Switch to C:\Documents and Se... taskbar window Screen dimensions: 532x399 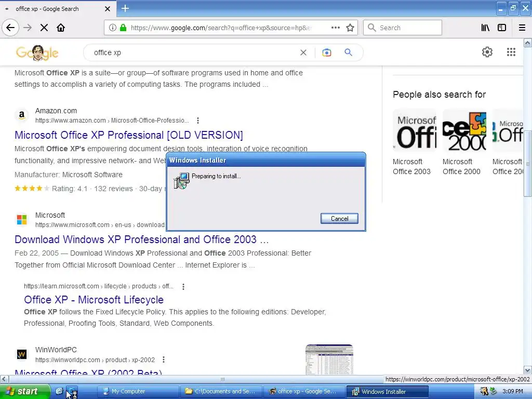[221, 392]
